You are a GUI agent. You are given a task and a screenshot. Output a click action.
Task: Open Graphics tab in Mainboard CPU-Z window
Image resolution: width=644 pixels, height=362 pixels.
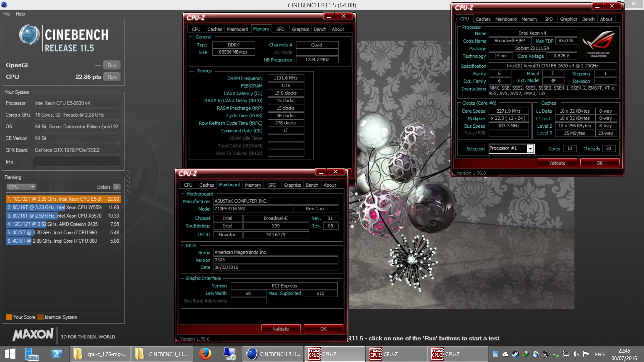(292, 185)
